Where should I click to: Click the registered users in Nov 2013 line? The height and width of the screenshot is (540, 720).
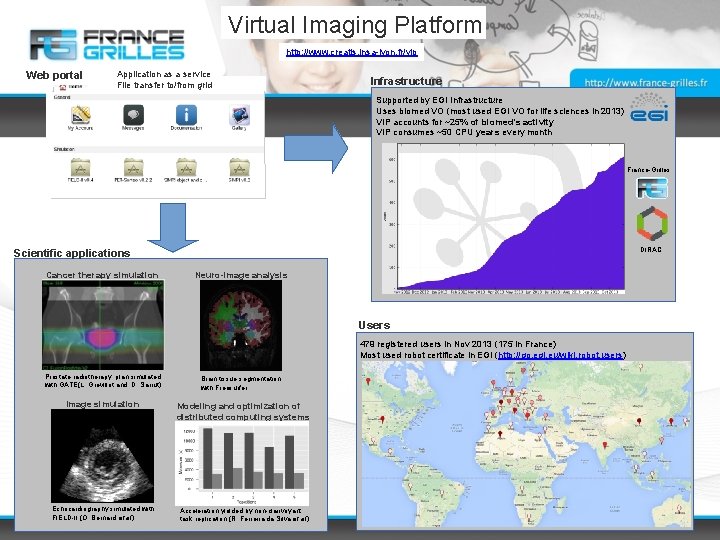tap(458, 344)
